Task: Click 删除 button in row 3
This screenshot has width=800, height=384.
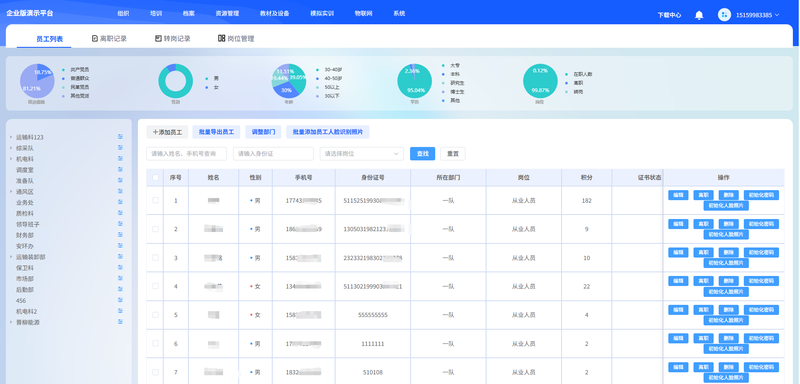Action: [729, 252]
